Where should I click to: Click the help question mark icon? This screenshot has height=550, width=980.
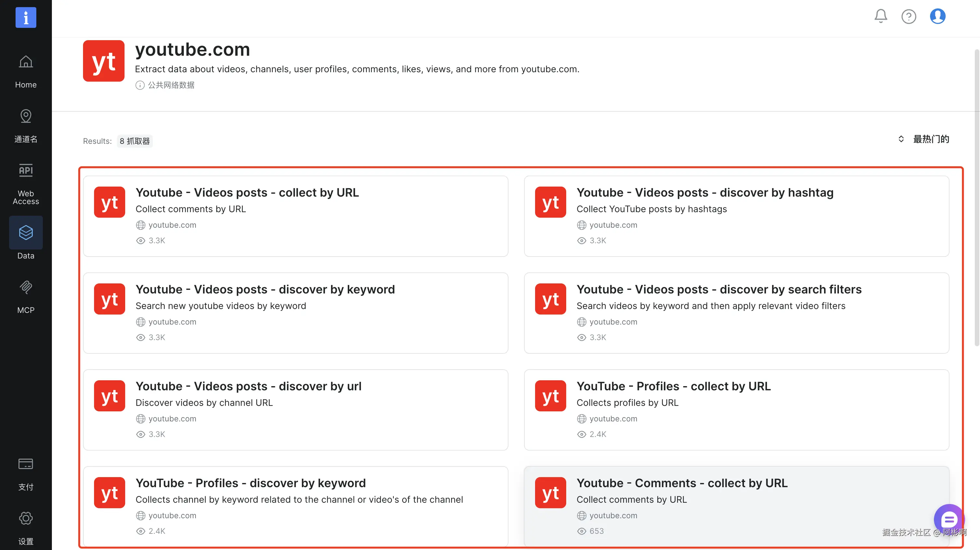pyautogui.click(x=908, y=16)
